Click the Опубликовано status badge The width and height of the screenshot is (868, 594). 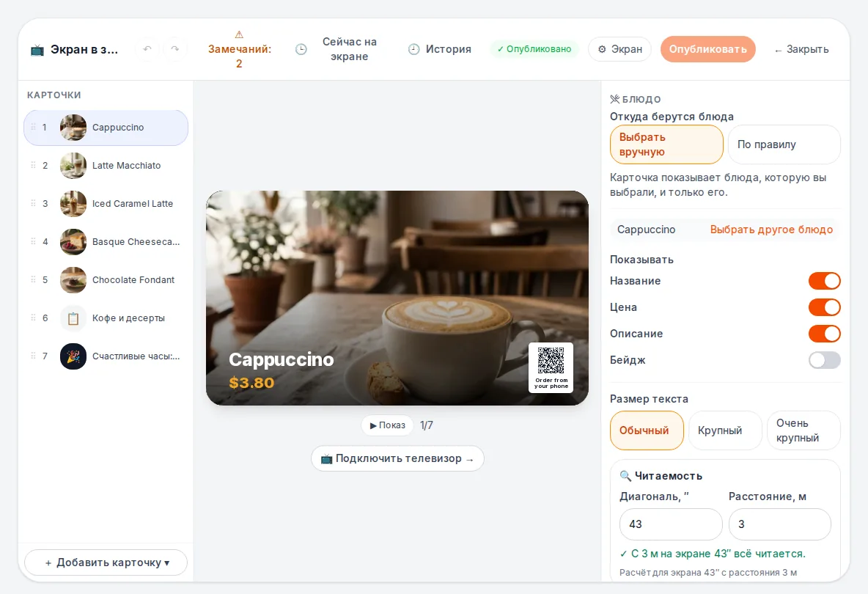click(x=534, y=49)
